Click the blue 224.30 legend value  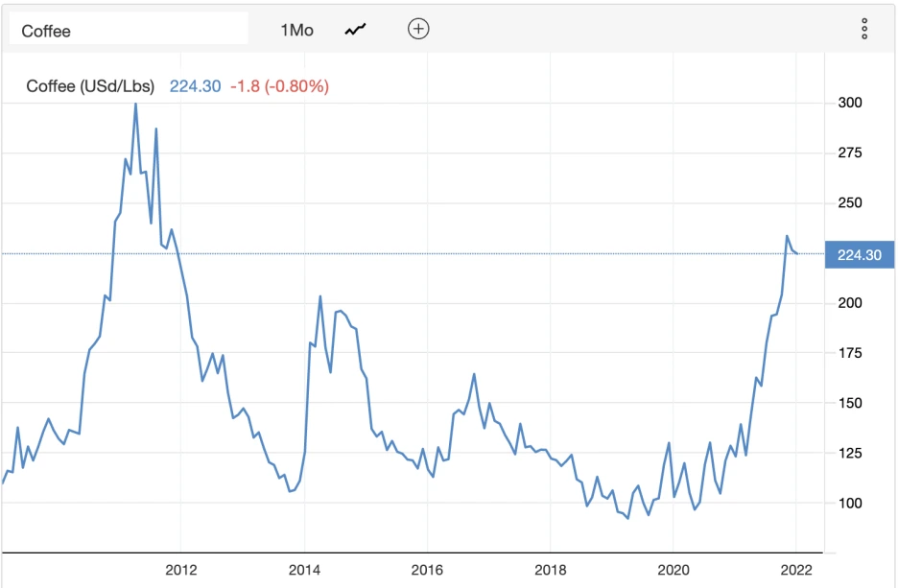(195, 86)
